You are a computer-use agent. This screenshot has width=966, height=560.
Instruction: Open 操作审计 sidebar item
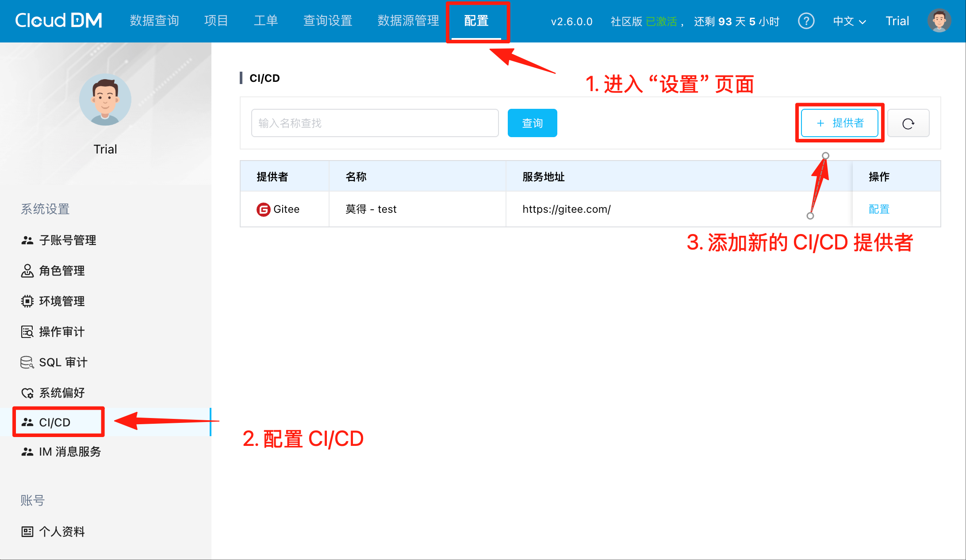[x=61, y=332]
